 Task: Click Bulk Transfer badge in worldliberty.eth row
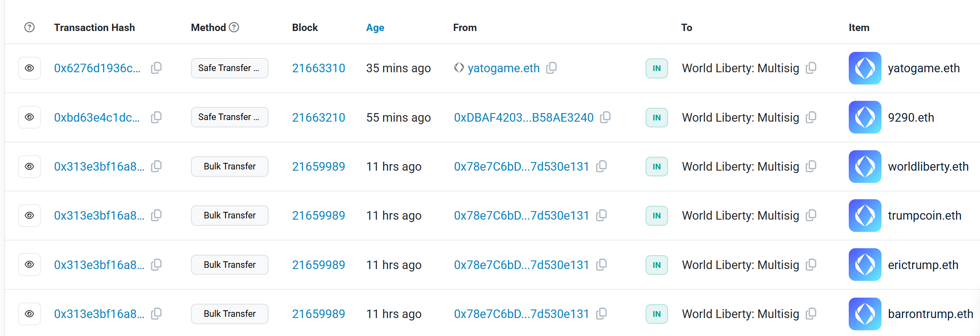[x=229, y=167]
